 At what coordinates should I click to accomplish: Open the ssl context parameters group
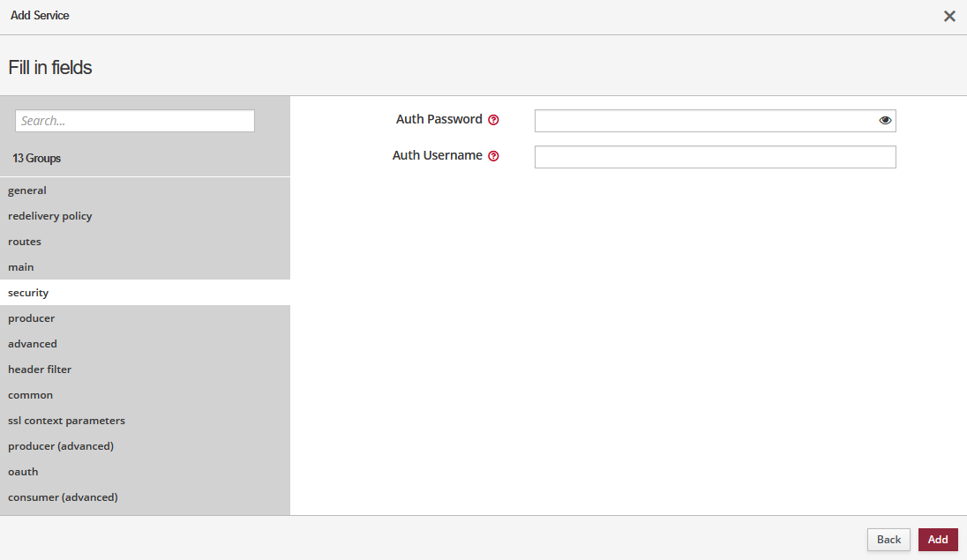[x=67, y=421]
